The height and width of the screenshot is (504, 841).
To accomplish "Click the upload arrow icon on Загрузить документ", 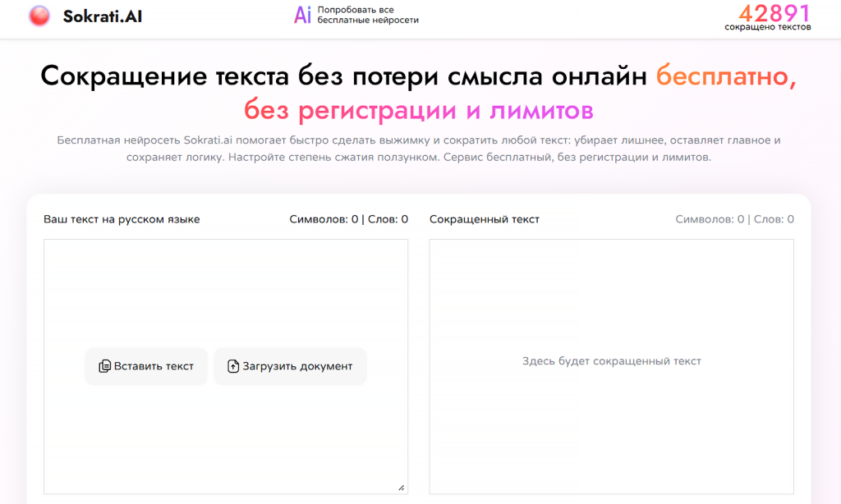I will (232, 365).
